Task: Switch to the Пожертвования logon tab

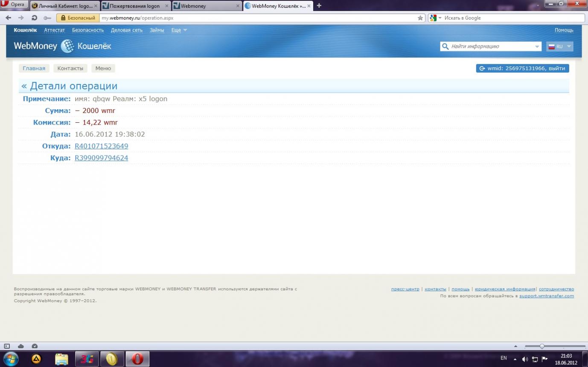Action: pyautogui.click(x=135, y=6)
